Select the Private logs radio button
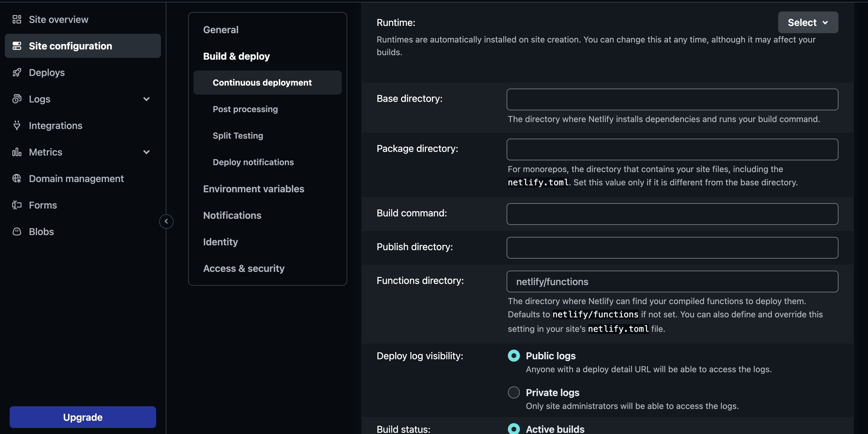The height and width of the screenshot is (434, 868). 514,392
